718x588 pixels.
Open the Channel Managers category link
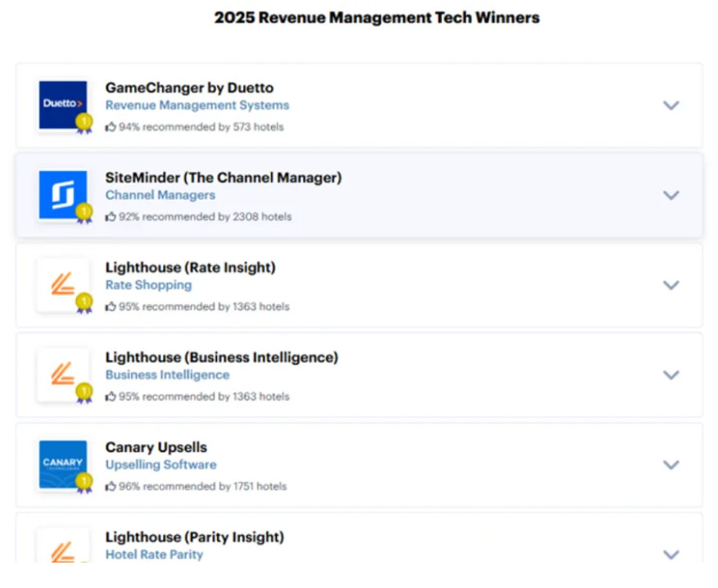click(x=160, y=195)
